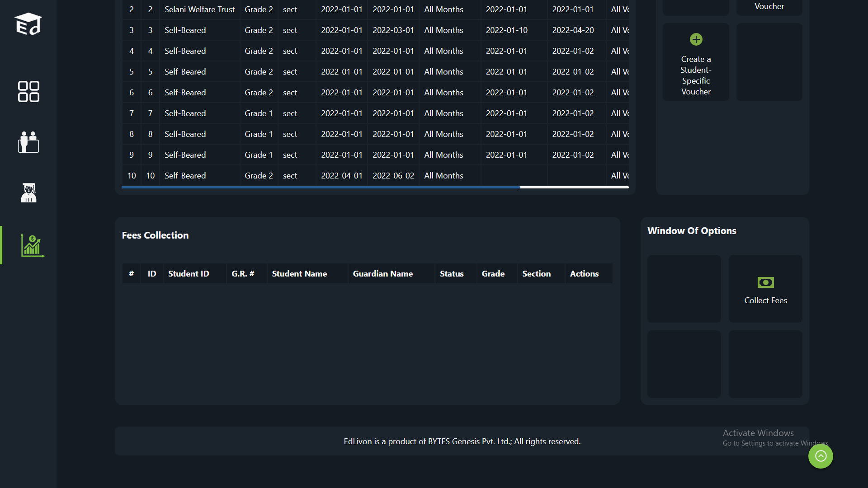Click the 2022-04-20 date cell in row 3
The image size is (868, 488).
(x=573, y=30)
